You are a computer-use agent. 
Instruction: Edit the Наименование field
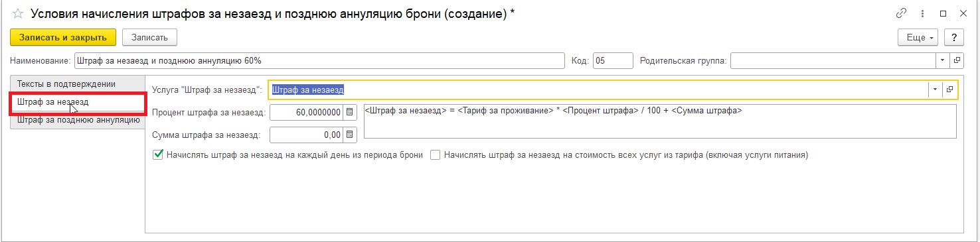(319, 61)
